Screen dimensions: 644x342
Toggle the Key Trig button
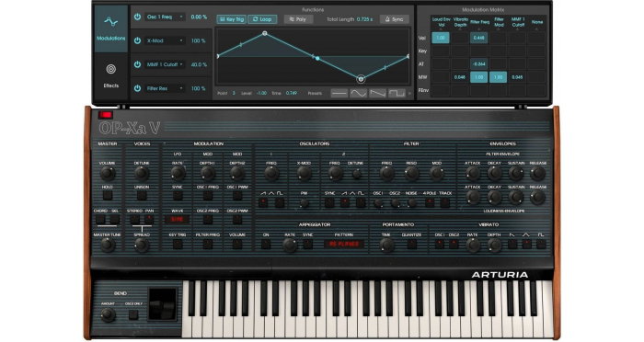(x=231, y=19)
